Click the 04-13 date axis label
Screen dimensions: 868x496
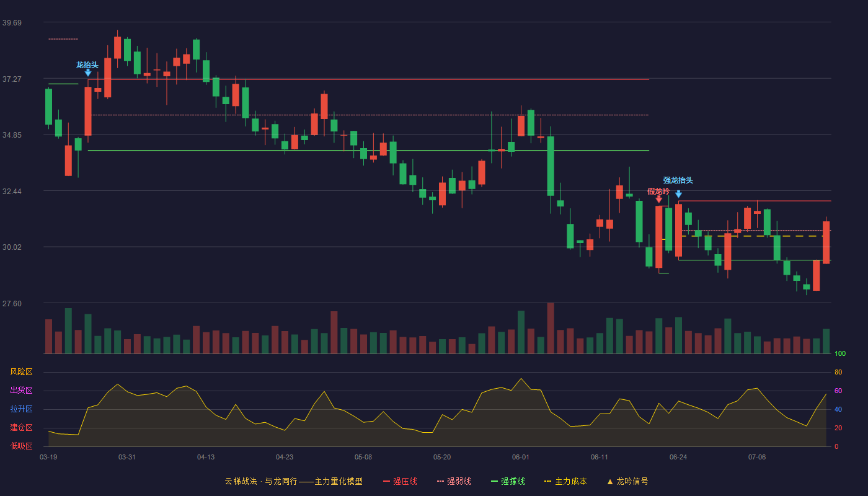pyautogui.click(x=206, y=457)
